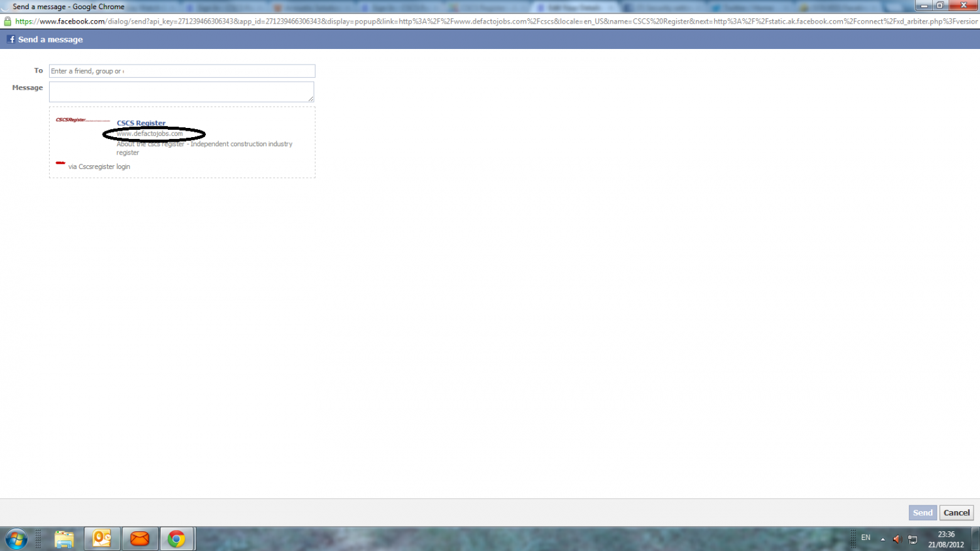
Task: Open Outlook from the taskbar
Action: coord(102,539)
